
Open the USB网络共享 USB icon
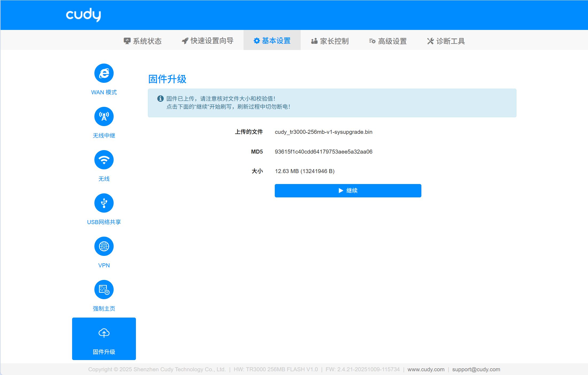click(x=104, y=203)
